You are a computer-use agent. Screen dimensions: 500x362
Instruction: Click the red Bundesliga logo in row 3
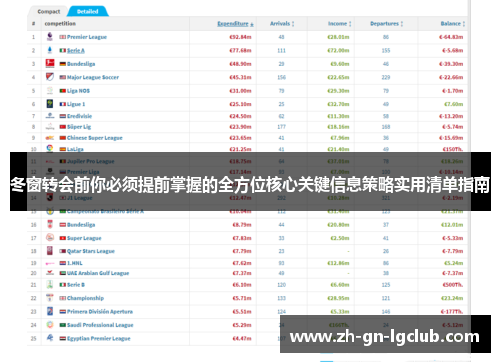(x=50, y=64)
